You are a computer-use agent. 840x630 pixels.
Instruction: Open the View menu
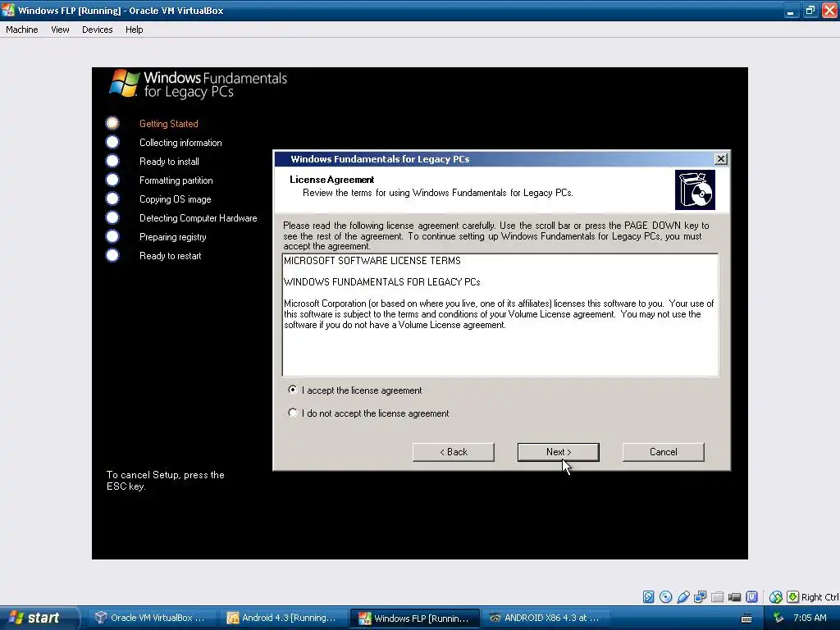tap(60, 30)
